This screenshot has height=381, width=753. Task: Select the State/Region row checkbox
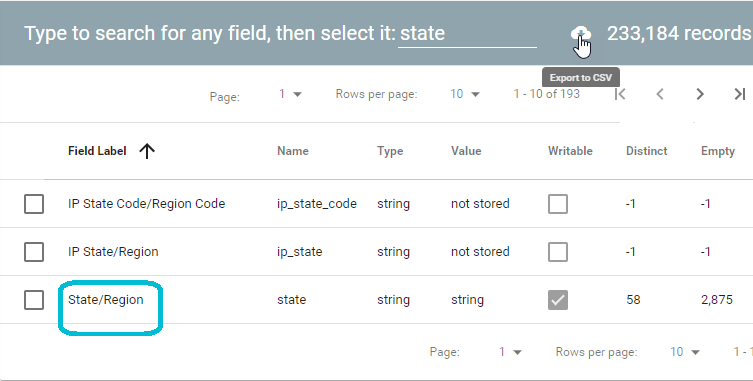34,300
